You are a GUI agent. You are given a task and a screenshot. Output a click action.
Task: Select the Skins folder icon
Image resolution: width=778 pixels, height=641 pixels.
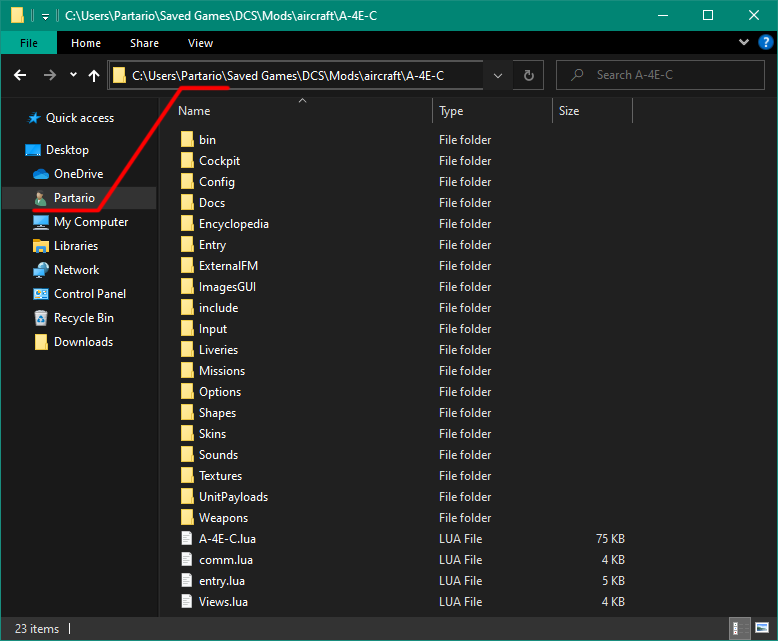tap(187, 434)
